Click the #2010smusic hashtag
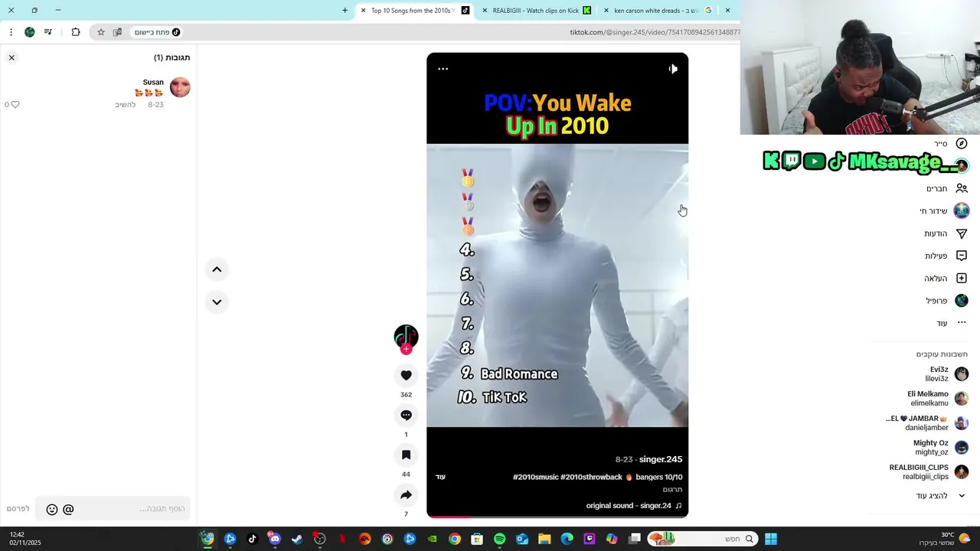Image resolution: width=980 pixels, height=551 pixels. [535, 477]
